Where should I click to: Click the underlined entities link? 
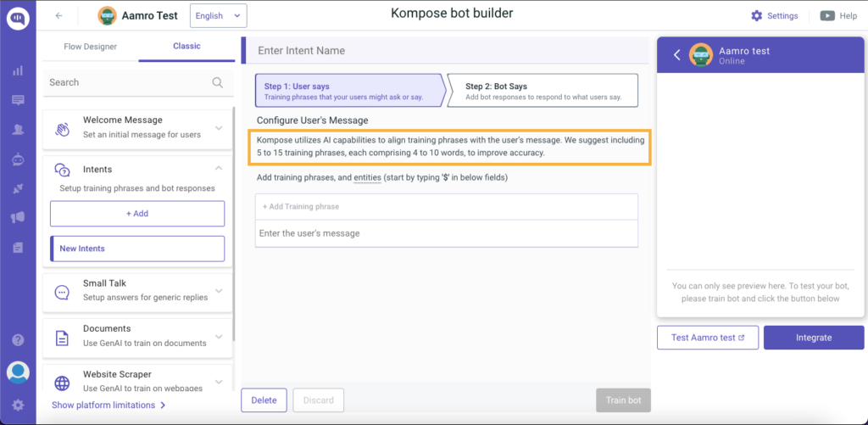coord(367,178)
